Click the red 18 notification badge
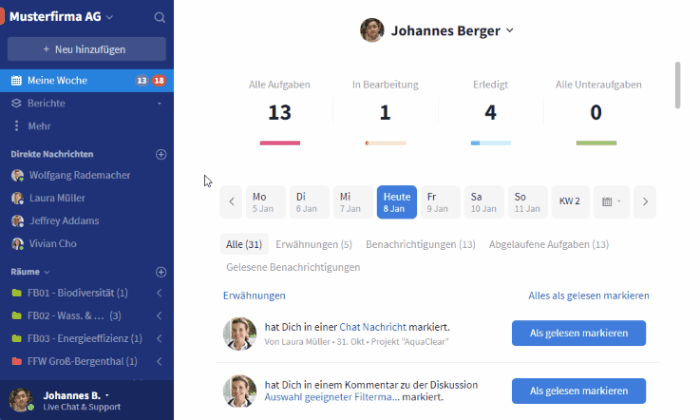700x420 pixels. point(159,80)
